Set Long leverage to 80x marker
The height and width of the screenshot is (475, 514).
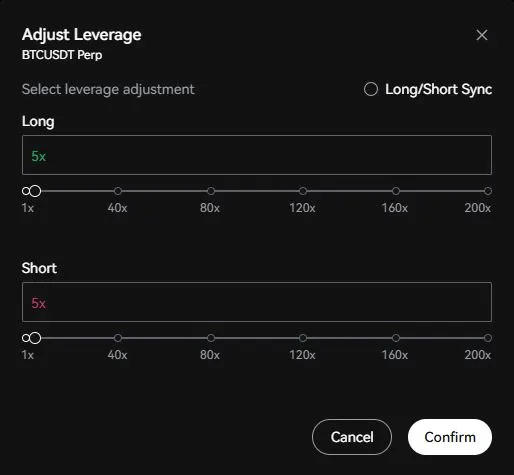(211, 191)
